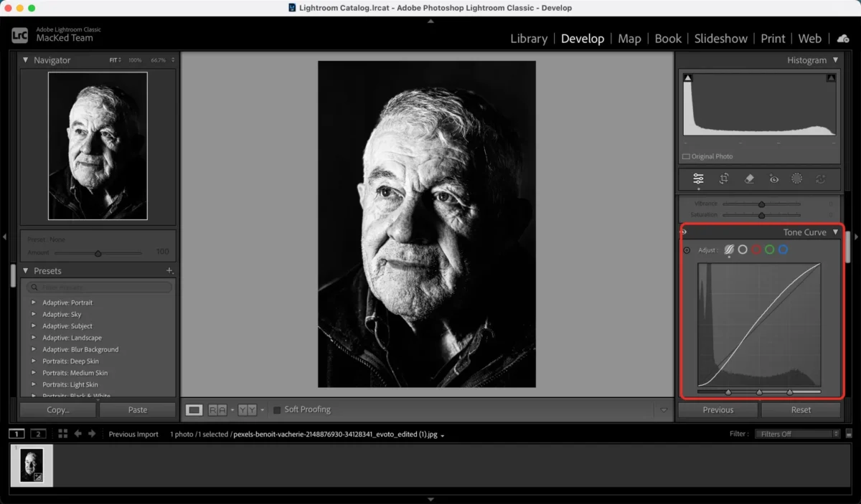Viewport: 861px width, 504px height.
Task: Open the Slideshow module
Action: pos(720,39)
